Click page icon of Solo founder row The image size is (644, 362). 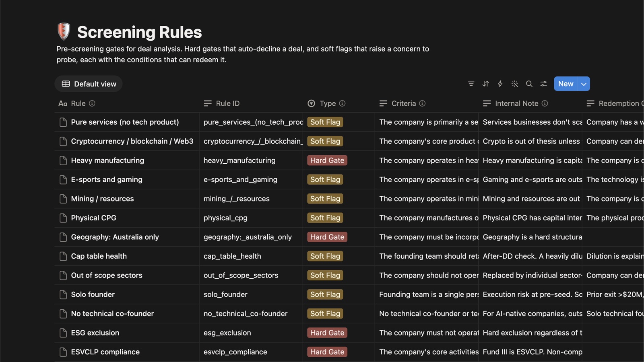pos(63,294)
